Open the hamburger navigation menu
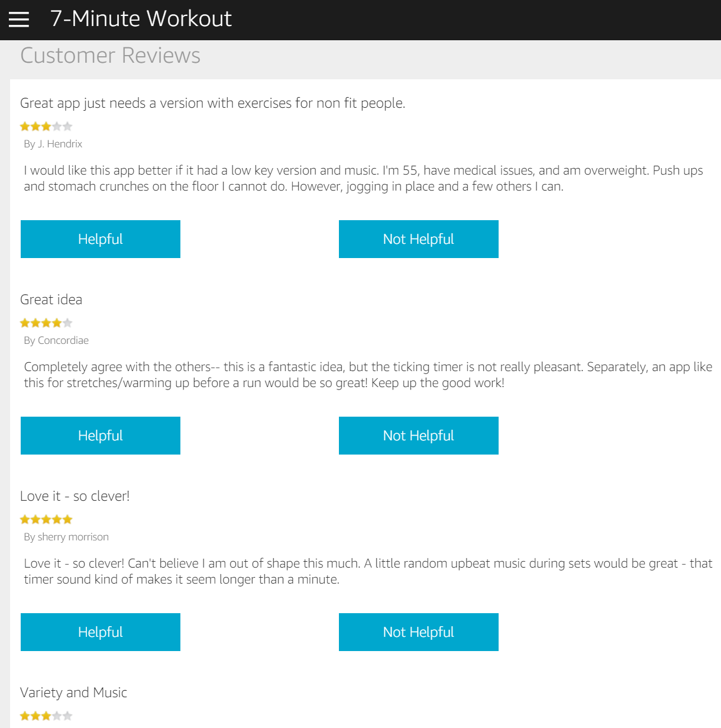721x728 pixels. (x=19, y=20)
